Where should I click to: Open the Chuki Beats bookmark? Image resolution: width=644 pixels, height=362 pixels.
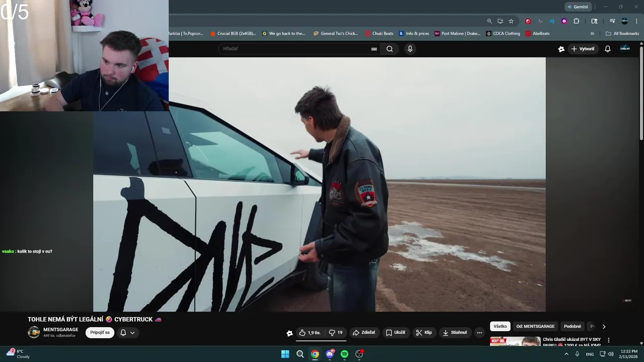pos(379,34)
